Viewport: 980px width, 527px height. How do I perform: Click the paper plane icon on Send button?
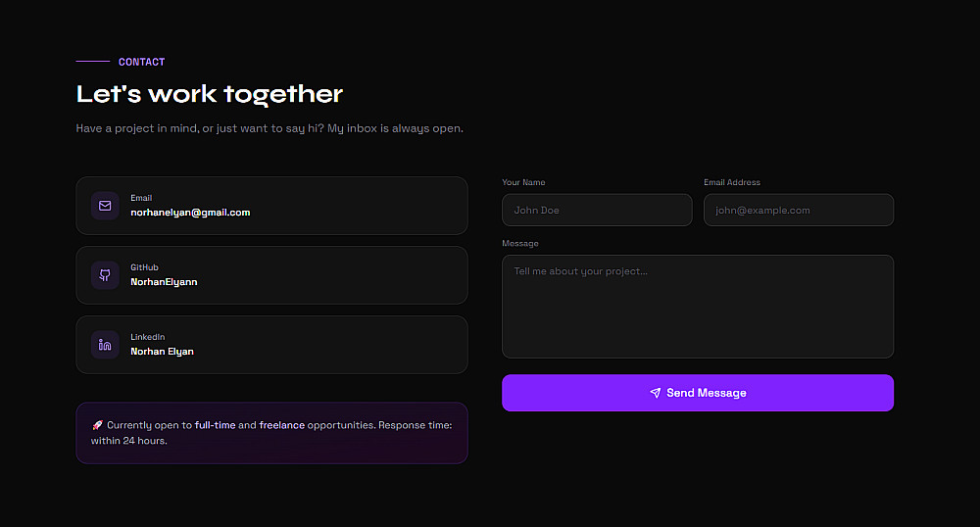[x=655, y=393]
